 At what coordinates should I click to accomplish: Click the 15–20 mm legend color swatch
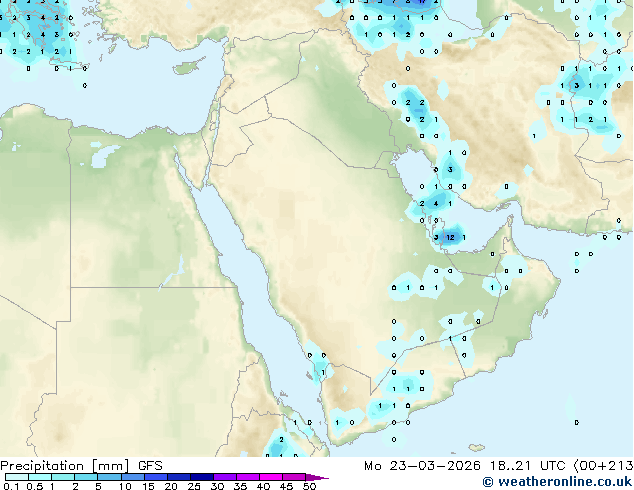(x=155, y=477)
